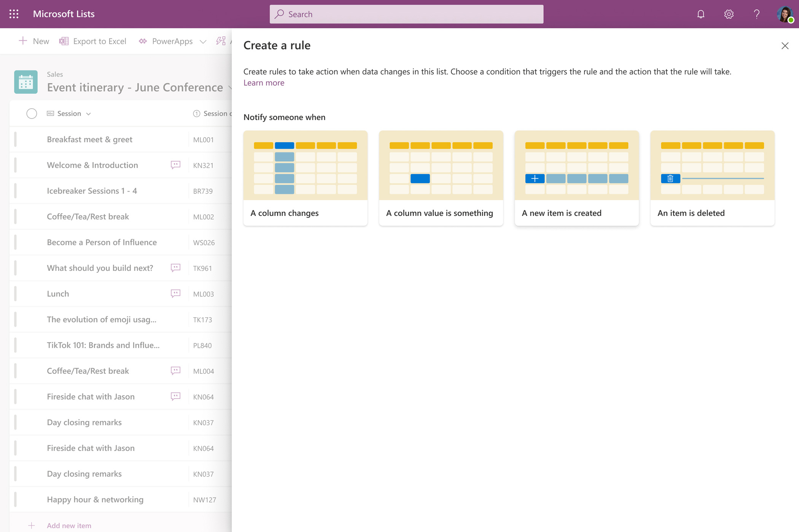Open the user profile avatar
The width and height of the screenshot is (799, 532).
785,14
